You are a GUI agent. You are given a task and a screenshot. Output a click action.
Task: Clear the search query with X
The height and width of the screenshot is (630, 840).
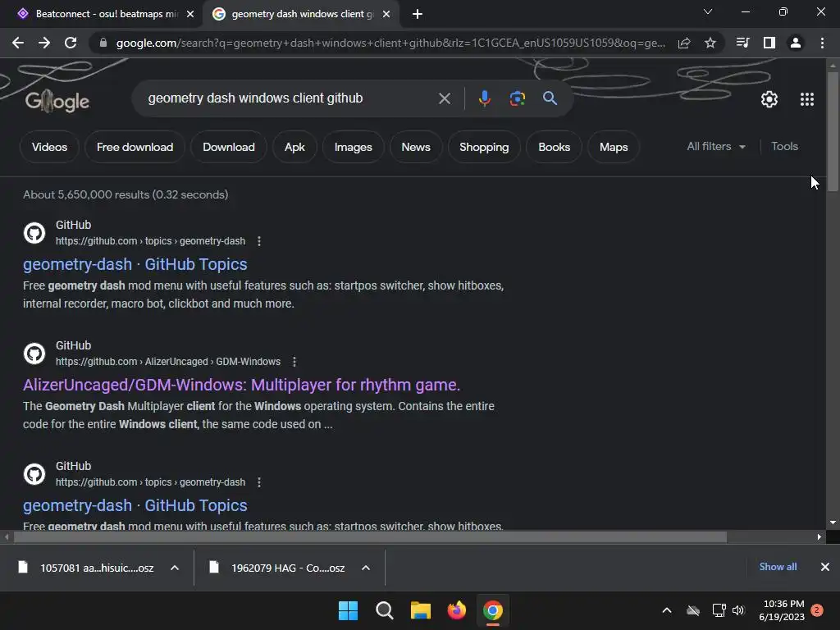[x=444, y=98]
